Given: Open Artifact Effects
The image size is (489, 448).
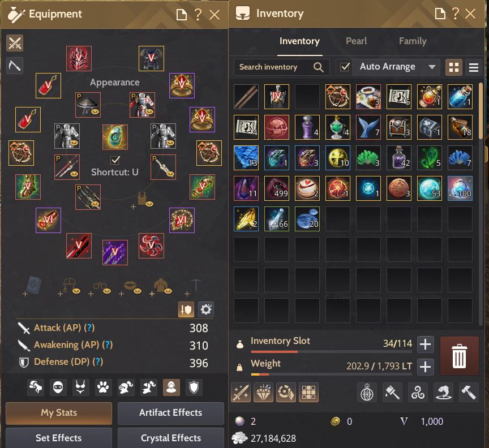Looking at the screenshot, I should pos(171,413).
